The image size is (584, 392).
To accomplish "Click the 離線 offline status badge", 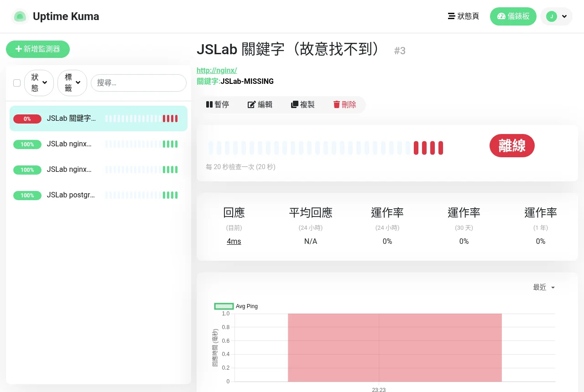I will (x=512, y=146).
